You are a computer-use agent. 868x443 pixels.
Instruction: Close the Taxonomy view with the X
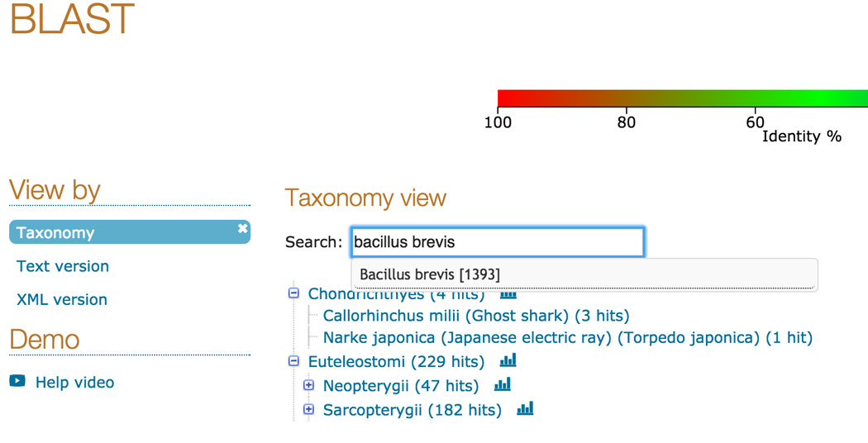(242, 229)
